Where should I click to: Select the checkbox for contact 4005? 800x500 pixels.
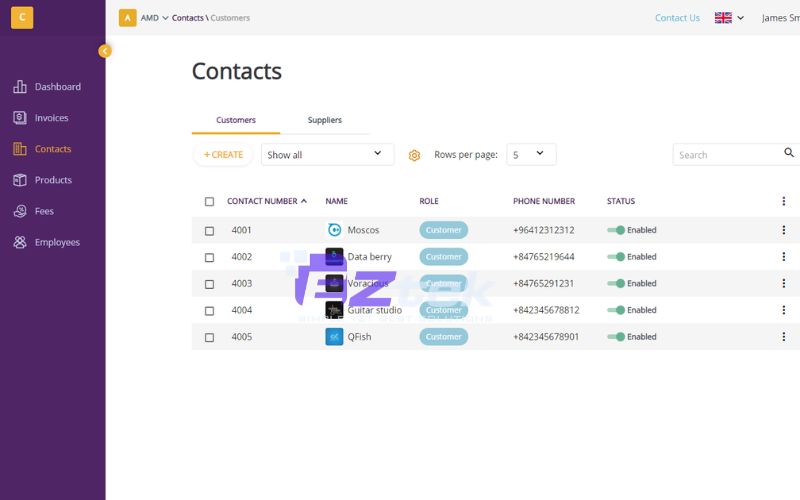click(x=209, y=337)
